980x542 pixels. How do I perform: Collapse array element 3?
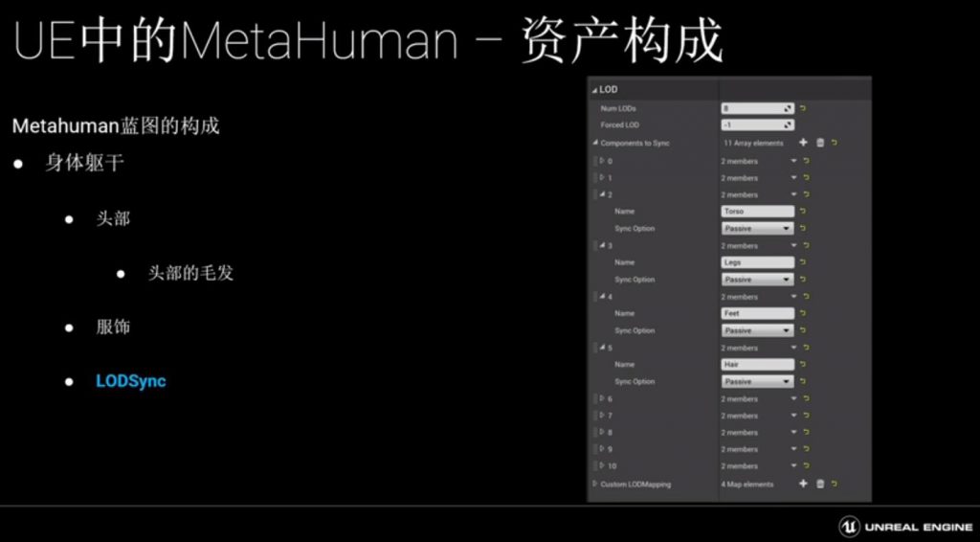point(603,246)
